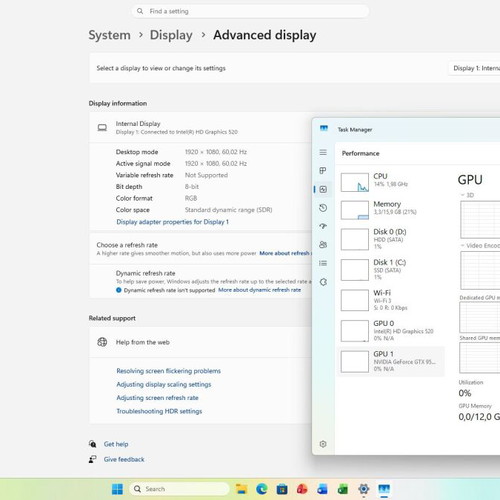Open Microsoft 365 app from taskbar
This screenshot has width=500, height=500.
click(x=302, y=489)
